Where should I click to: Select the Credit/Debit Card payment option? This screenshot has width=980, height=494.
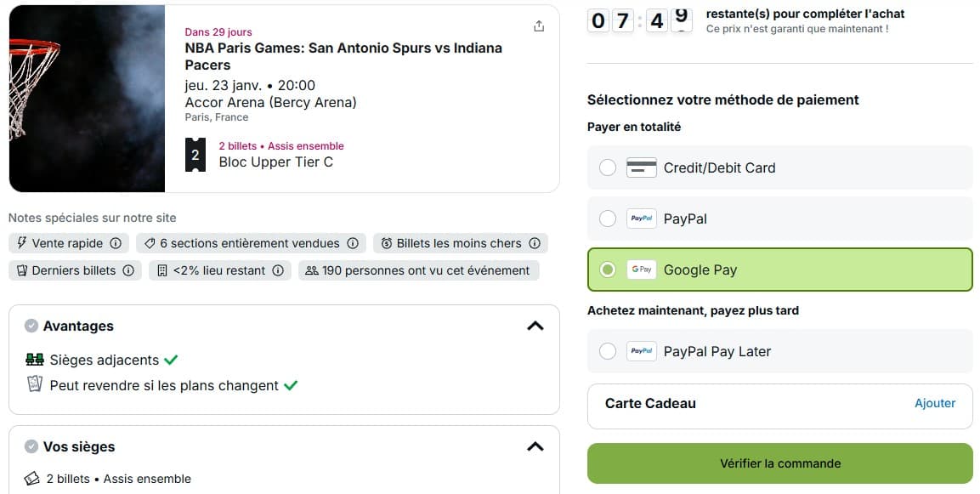pyautogui.click(x=608, y=168)
